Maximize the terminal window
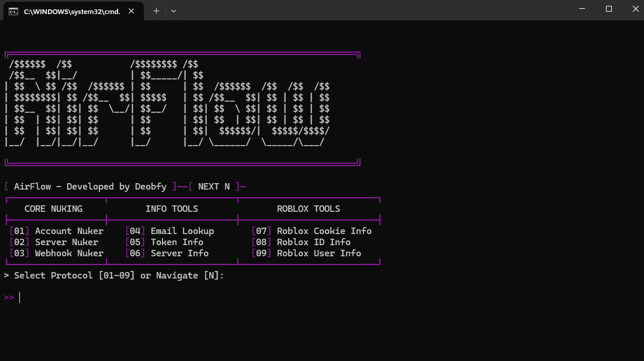Screen dimensions: 644x361 coord(609,9)
